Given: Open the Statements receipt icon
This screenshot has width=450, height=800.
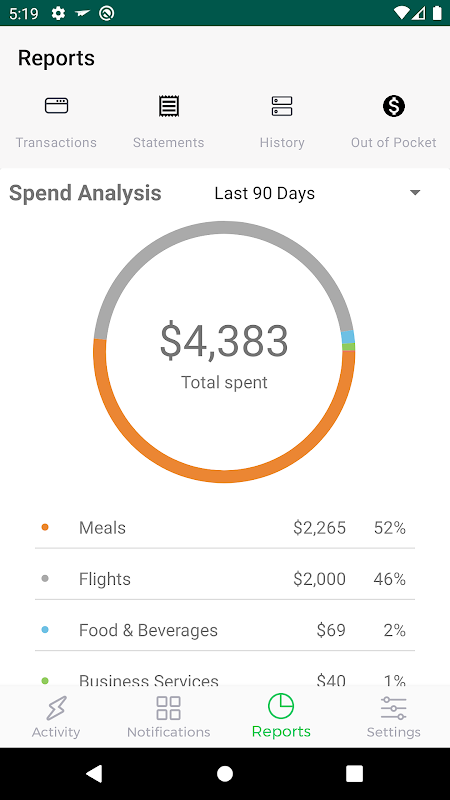Looking at the screenshot, I should point(168,106).
